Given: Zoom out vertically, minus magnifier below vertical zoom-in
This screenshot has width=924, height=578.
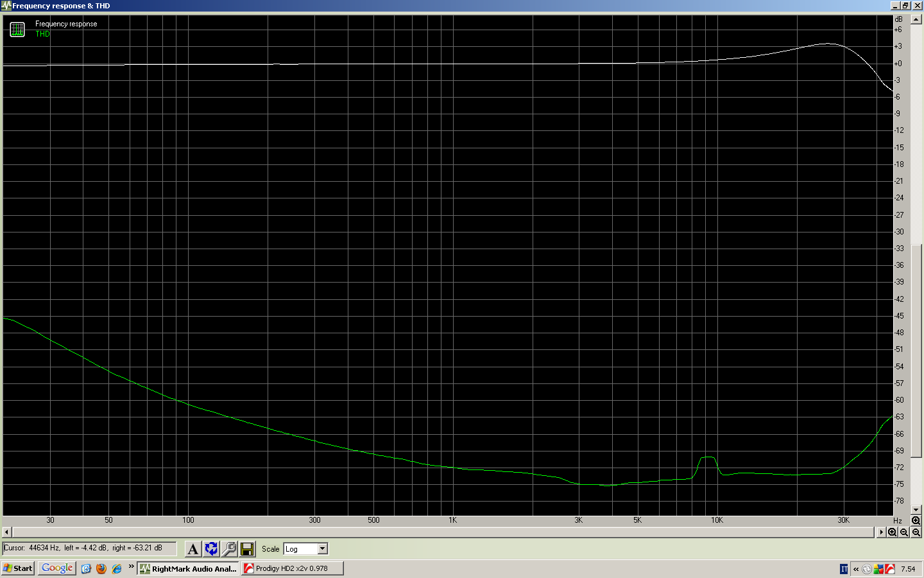Looking at the screenshot, I should [x=916, y=532].
